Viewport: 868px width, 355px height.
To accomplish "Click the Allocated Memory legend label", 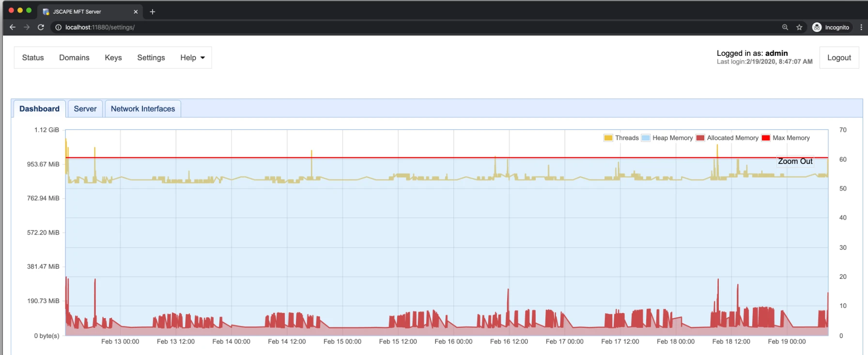I will tap(732, 138).
